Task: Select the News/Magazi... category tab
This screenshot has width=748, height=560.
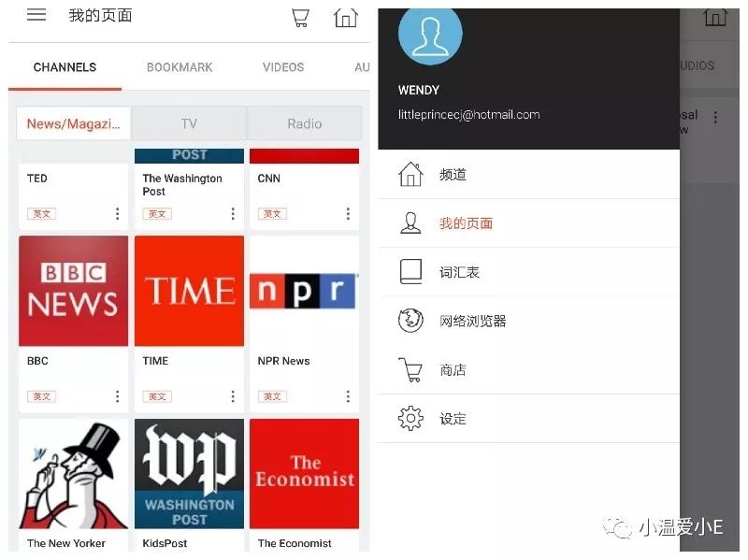Action: click(74, 123)
